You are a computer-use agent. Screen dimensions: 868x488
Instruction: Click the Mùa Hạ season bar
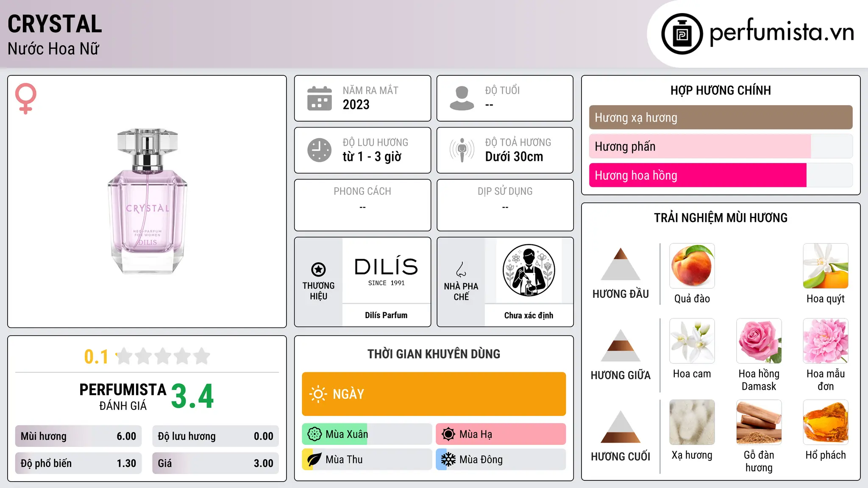tap(501, 434)
